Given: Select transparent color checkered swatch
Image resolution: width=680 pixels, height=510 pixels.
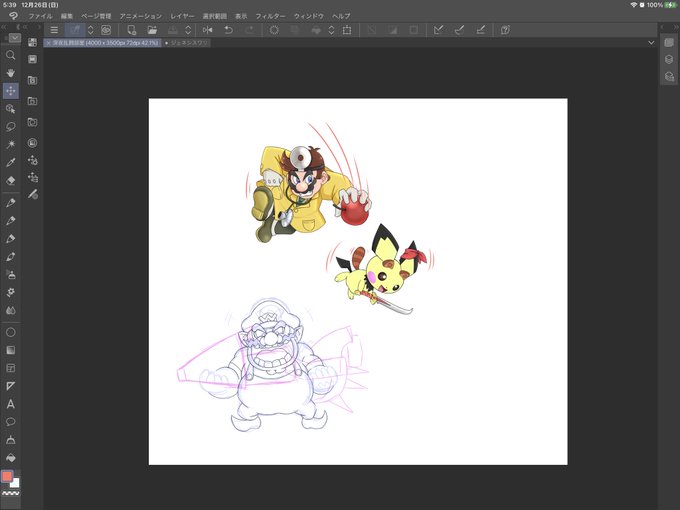Looking at the screenshot, I should click(x=11, y=494).
